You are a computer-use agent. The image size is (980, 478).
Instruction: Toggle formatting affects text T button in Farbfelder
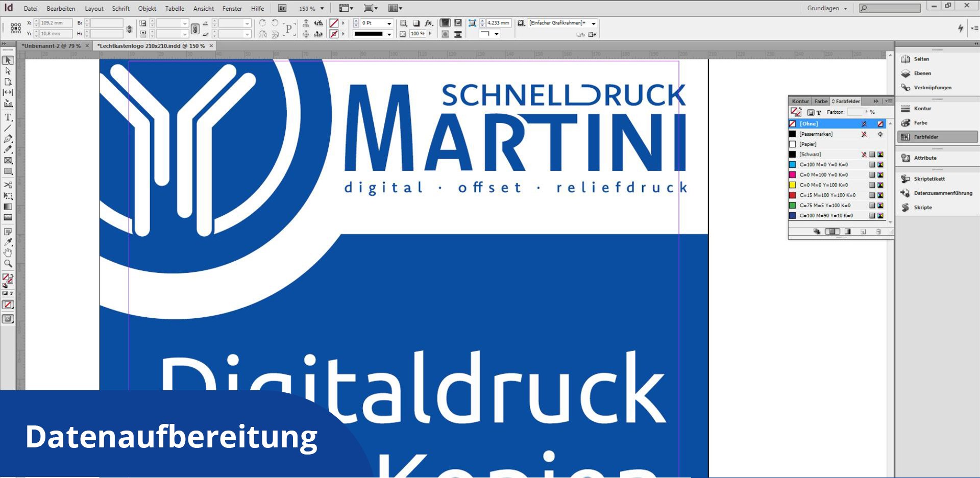pyautogui.click(x=819, y=113)
